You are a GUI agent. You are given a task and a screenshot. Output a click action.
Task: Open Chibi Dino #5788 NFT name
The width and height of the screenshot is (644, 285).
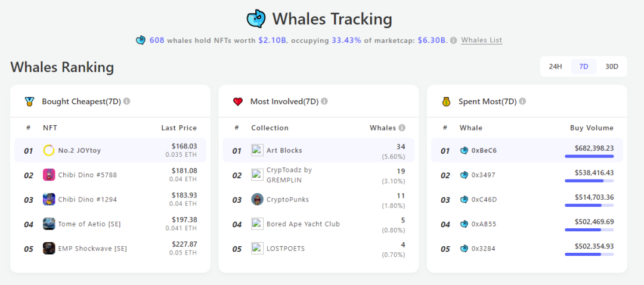coord(88,175)
